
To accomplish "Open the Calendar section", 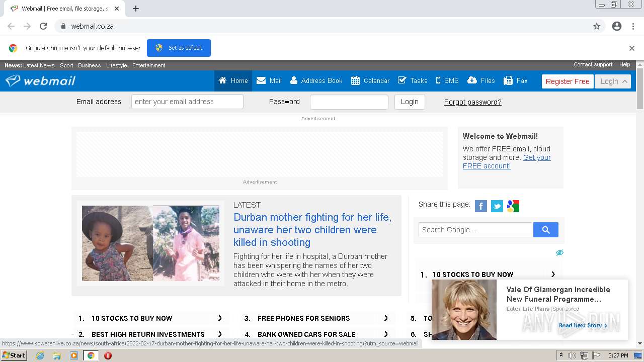I will [370, 80].
